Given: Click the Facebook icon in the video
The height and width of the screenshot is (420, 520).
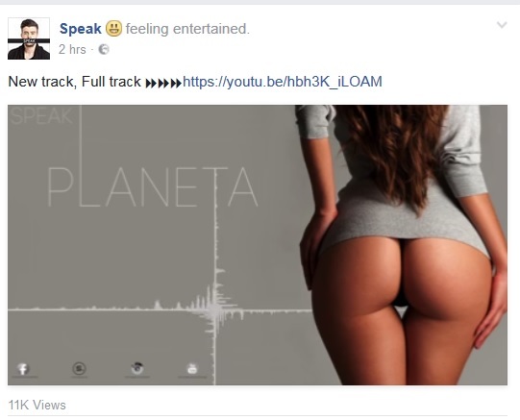Looking at the screenshot, I should tap(23, 369).
